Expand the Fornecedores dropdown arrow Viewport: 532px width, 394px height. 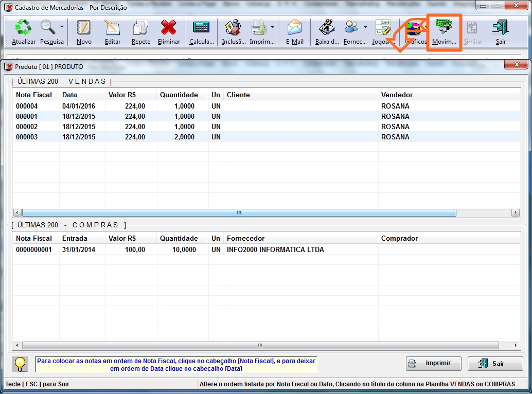click(365, 27)
